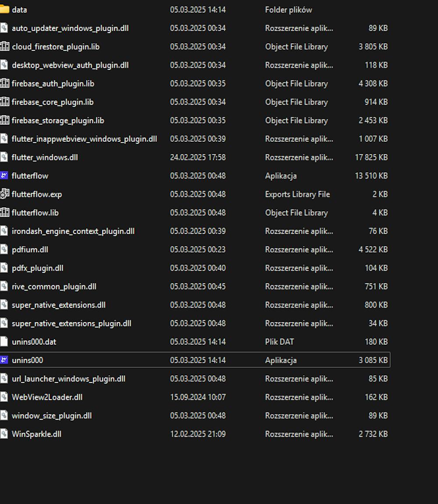Select the file name WinSparkle.dll
438x504 pixels.
36,434
